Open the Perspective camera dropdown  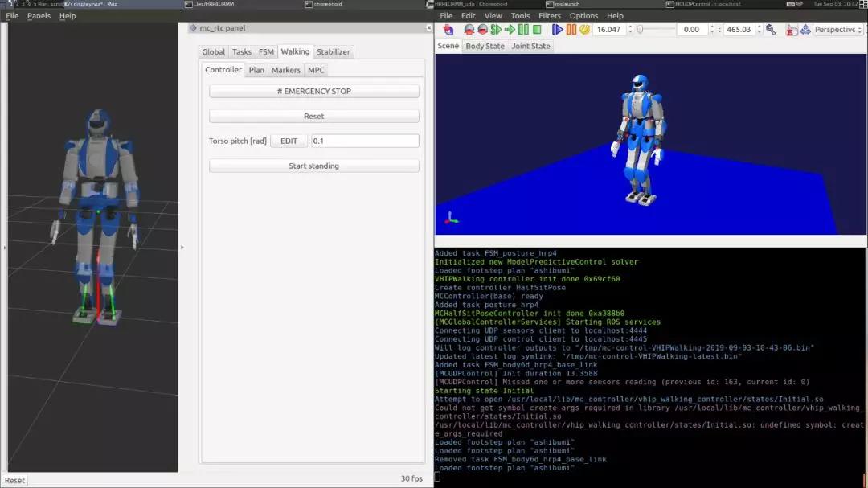click(837, 30)
